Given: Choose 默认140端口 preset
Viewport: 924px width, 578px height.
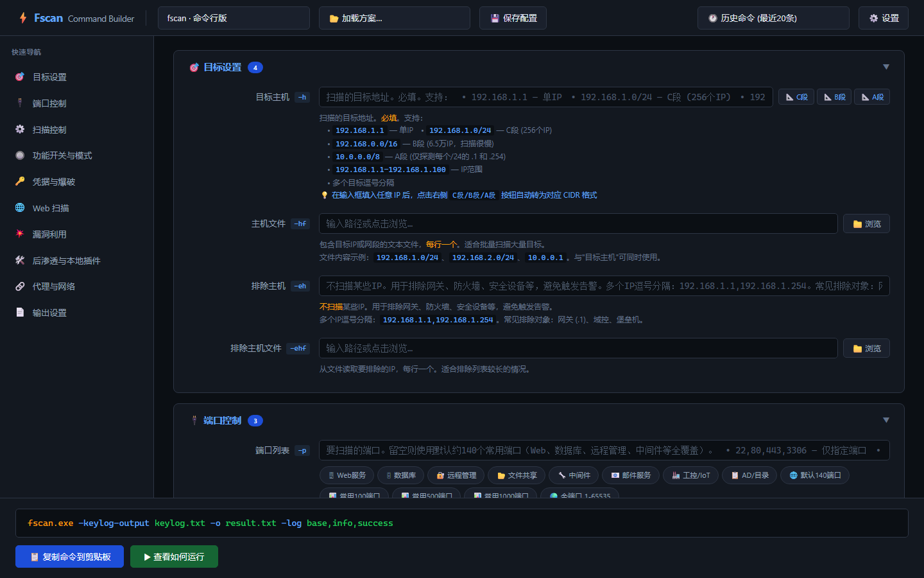Looking at the screenshot, I should pos(815,475).
